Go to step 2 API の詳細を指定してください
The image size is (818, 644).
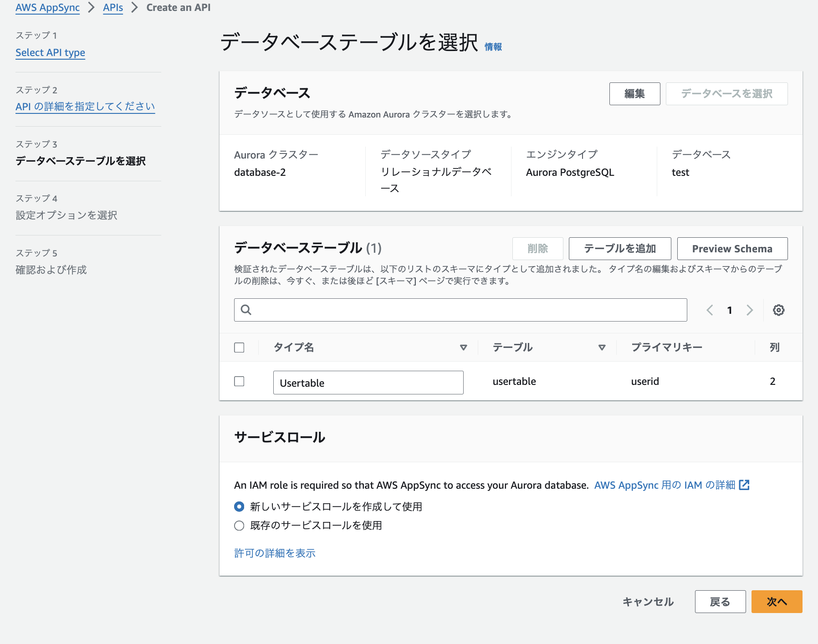pyautogui.click(x=85, y=107)
